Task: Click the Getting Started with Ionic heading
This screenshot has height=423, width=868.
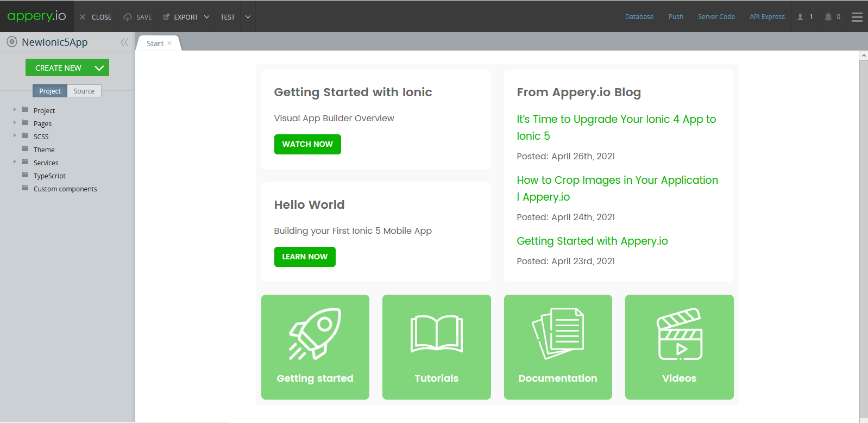Action: tap(353, 92)
